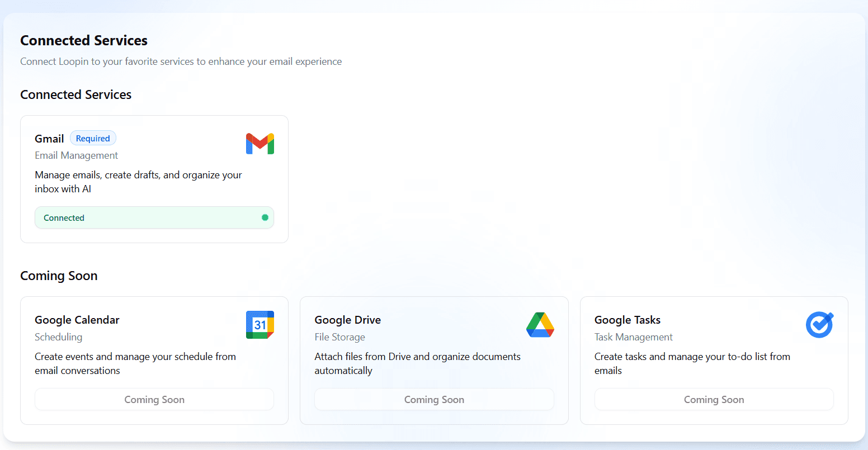Click the Google Drive triangle icon

[540, 325]
